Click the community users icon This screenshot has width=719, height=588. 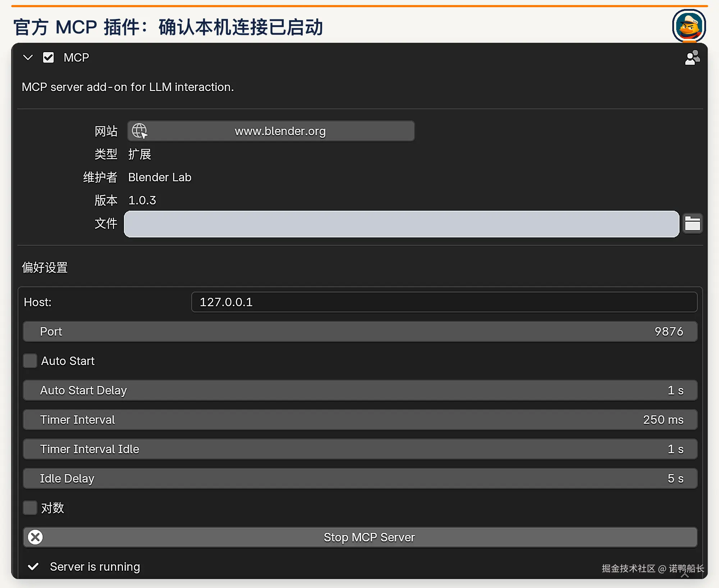pos(692,58)
